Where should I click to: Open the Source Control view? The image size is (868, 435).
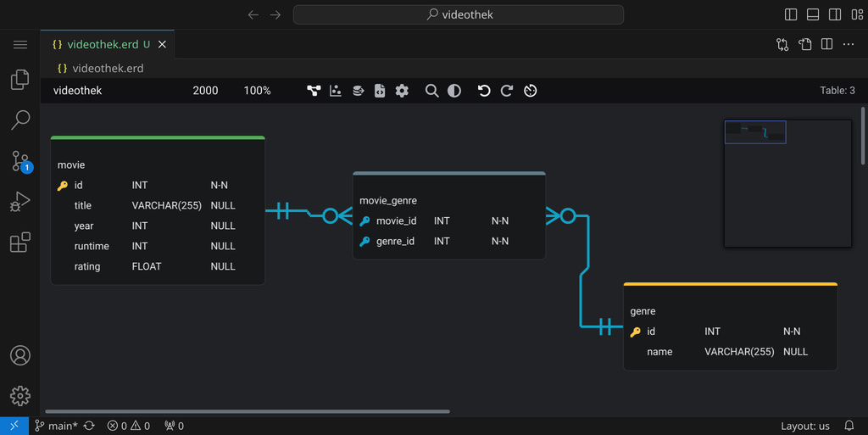[20, 161]
